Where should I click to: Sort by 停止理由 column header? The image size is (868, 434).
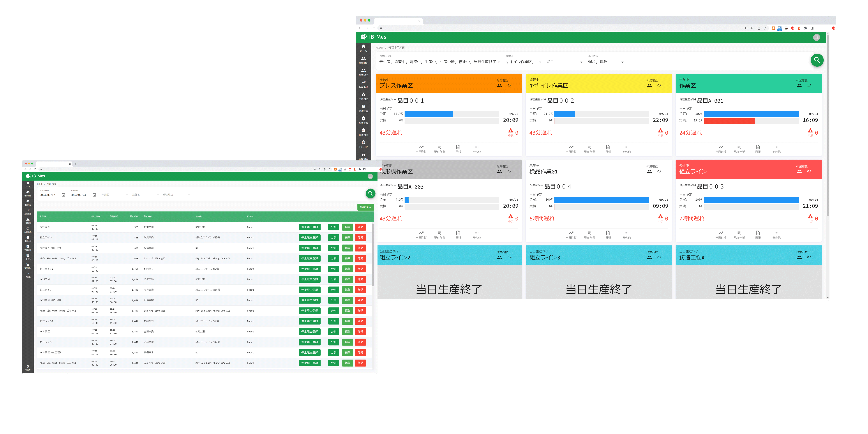click(x=148, y=217)
